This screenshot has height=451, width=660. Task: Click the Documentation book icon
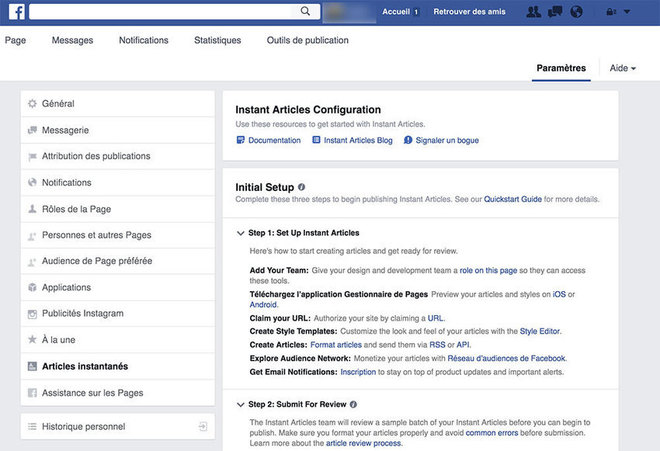tap(240, 140)
